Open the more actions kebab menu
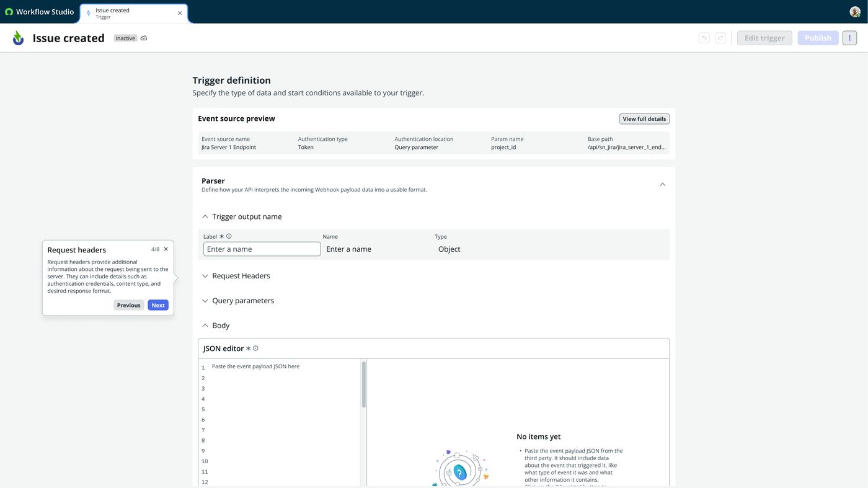 [849, 38]
